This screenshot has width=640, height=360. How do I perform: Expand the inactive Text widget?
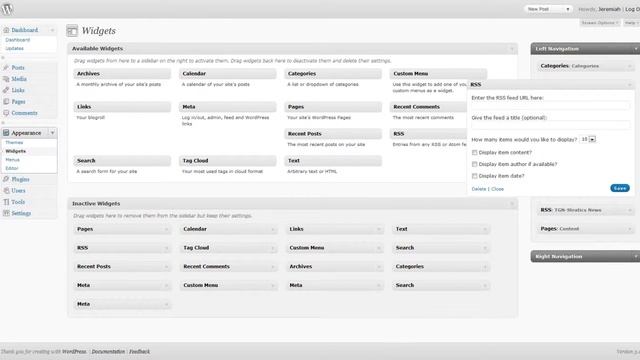pyautogui.click(x=485, y=229)
